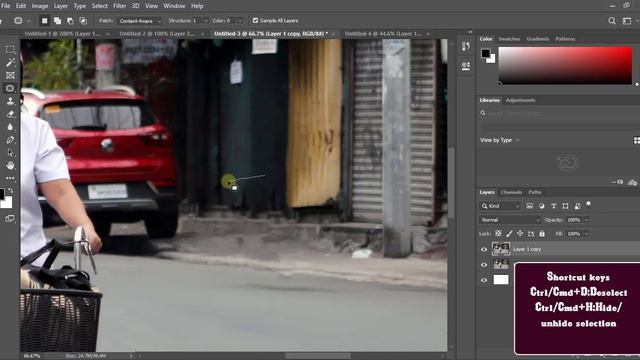This screenshot has width=640, height=360.
Task: Toggle lock position
Action: pyautogui.click(x=520, y=233)
